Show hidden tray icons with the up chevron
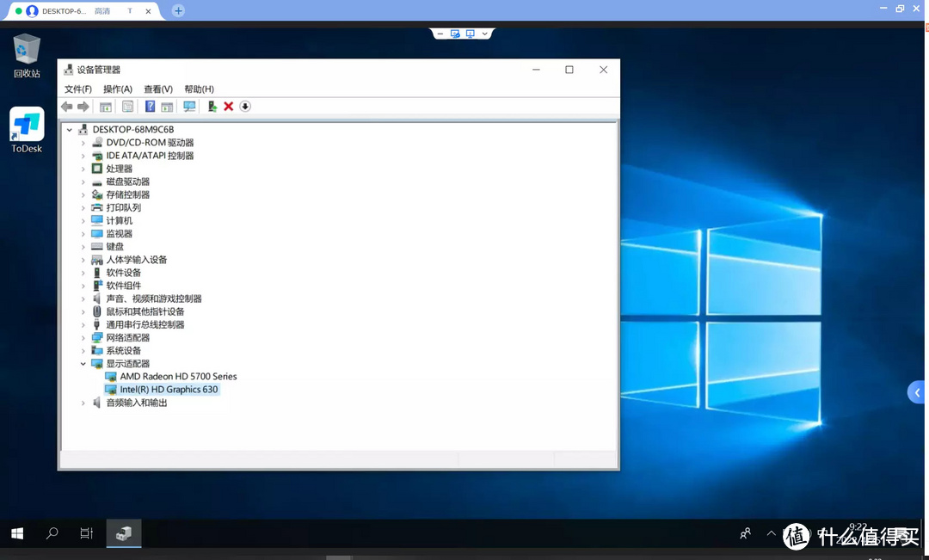Image resolution: width=929 pixels, height=560 pixels. click(771, 533)
